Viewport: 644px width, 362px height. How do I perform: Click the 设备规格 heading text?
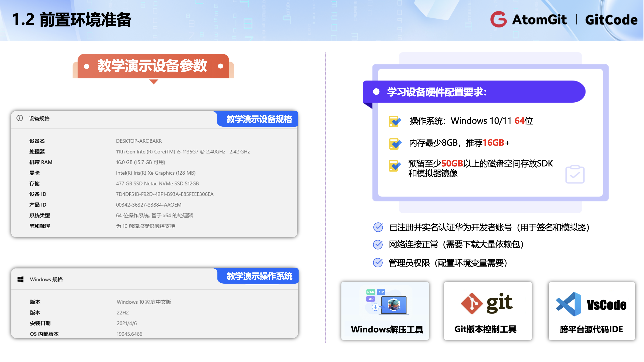click(39, 118)
